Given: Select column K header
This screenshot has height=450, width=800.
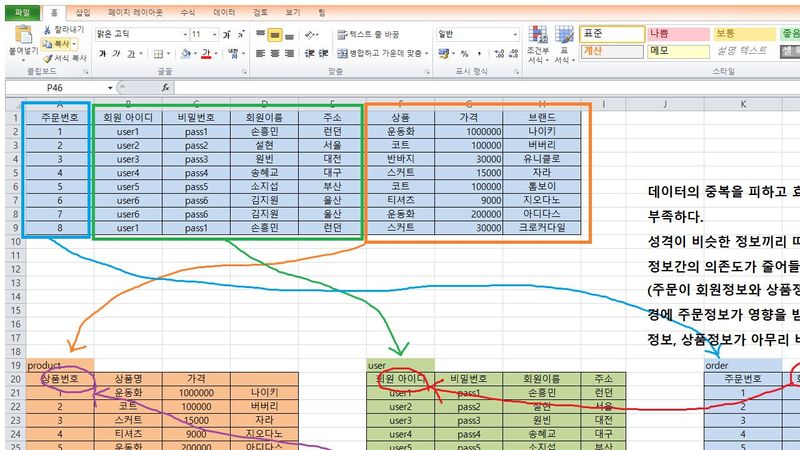Looking at the screenshot, I should pos(743,104).
